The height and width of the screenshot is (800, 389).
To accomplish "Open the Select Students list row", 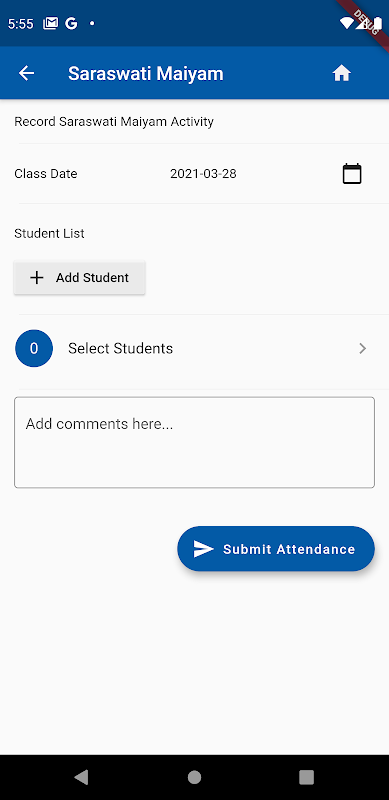I will (194, 348).
